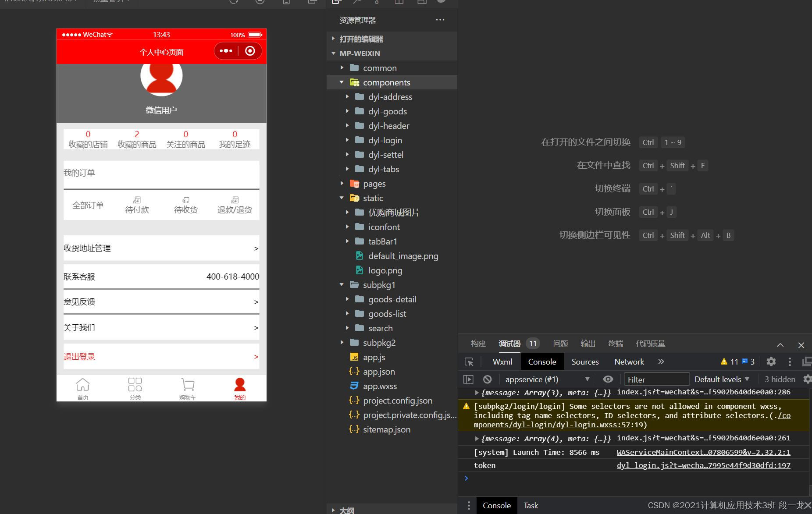Open app.js file
Viewport: 812px width, 514px height.
(x=392, y=357)
